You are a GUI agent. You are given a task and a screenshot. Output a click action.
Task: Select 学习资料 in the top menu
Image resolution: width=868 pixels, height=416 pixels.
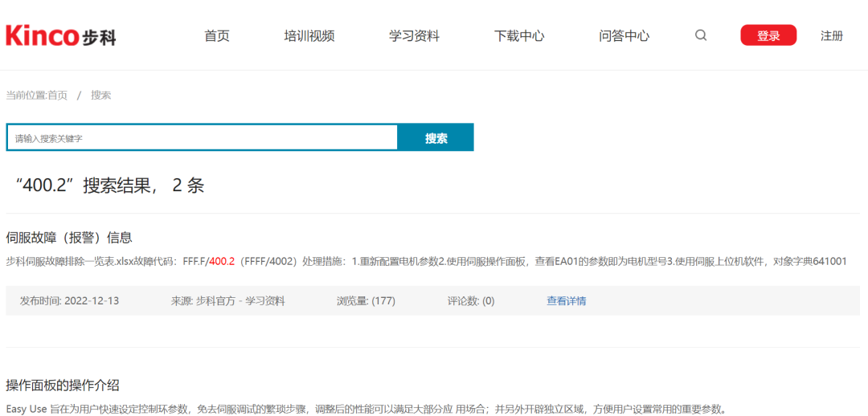tap(414, 36)
